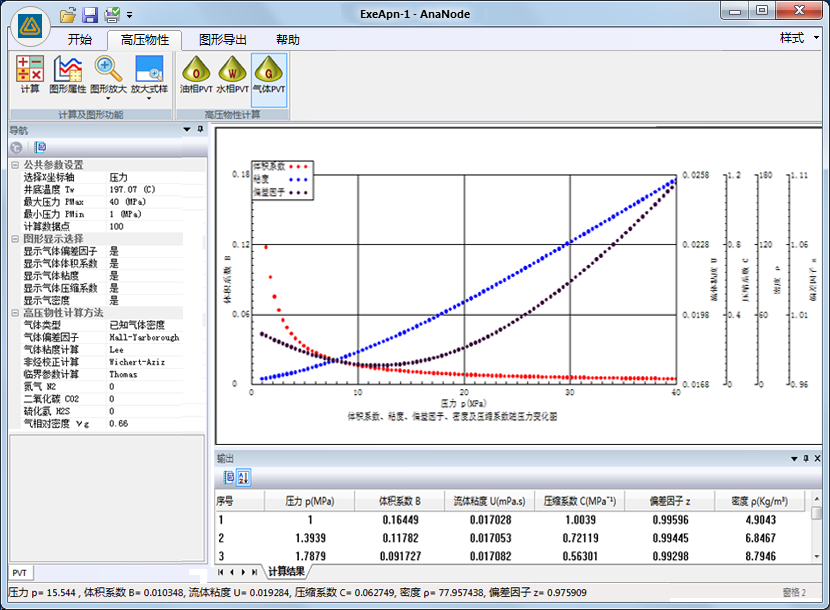Open the 样式 style dropdown
Screen dimensions: 830x610
tap(798, 38)
